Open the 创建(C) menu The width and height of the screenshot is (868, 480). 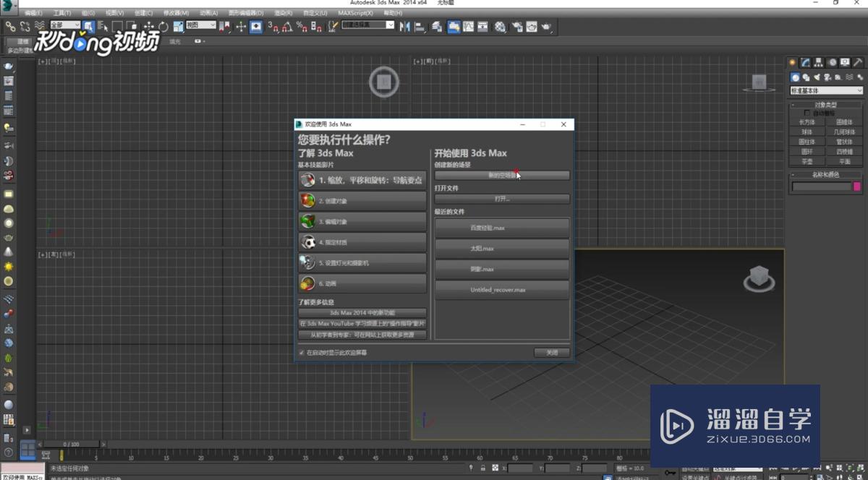[x=143, y=13]
